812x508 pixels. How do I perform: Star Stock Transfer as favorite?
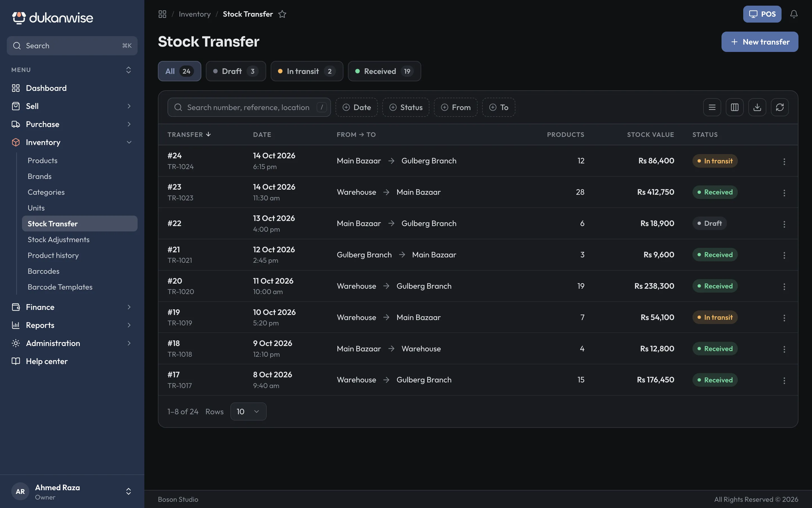click(282, 14)
